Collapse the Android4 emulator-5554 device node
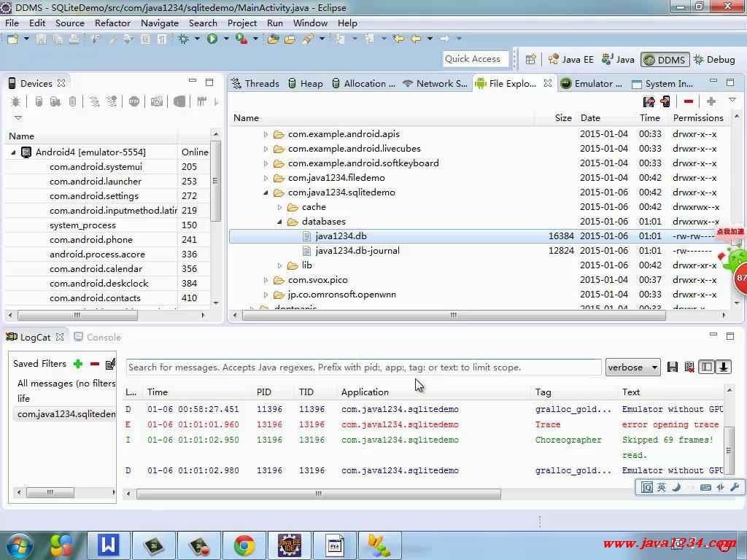Image resolution: width=747 pixels, height=560 pixels. [x=13, y=152]
